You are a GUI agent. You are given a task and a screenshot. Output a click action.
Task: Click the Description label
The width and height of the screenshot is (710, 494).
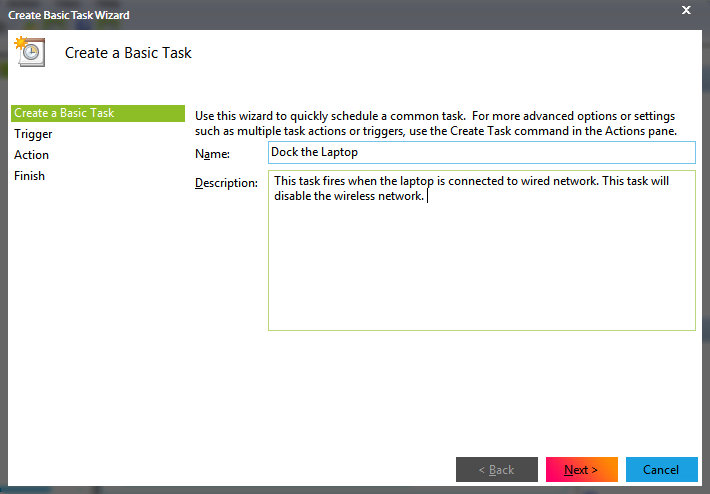(226, 182)
